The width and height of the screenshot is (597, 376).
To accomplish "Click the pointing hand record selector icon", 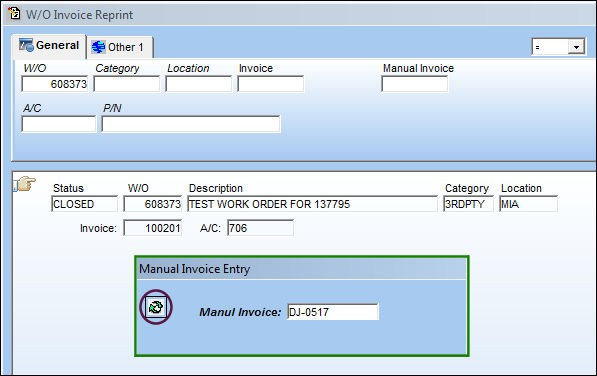I will point(25,184).
